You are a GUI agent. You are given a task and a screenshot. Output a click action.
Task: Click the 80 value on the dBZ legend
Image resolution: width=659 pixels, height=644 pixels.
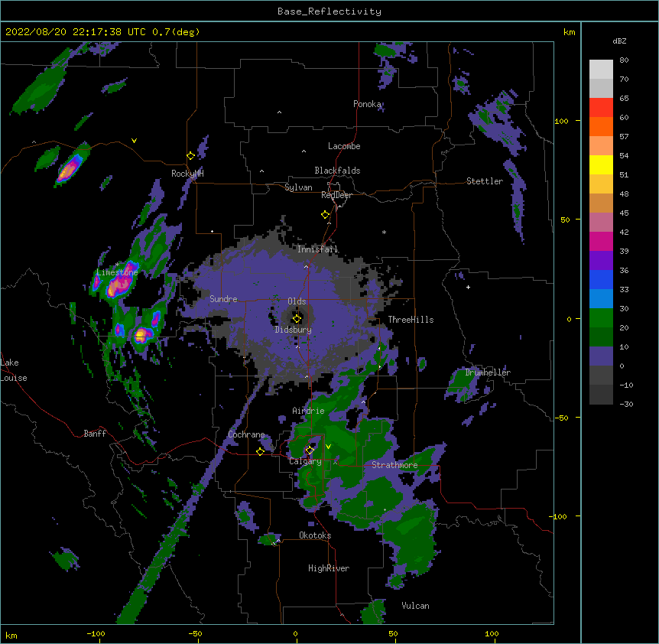pyautogui.click(x=624, y=60)
